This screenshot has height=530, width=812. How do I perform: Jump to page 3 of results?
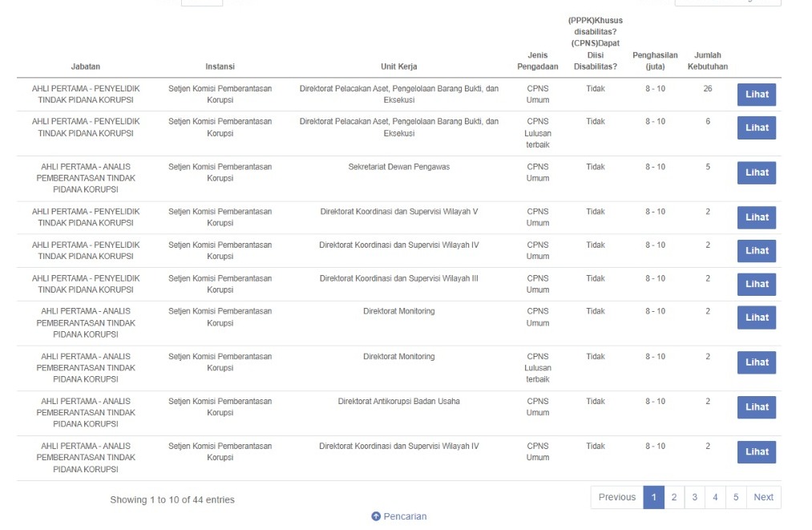pyautogui.click(x=694, y=497)
